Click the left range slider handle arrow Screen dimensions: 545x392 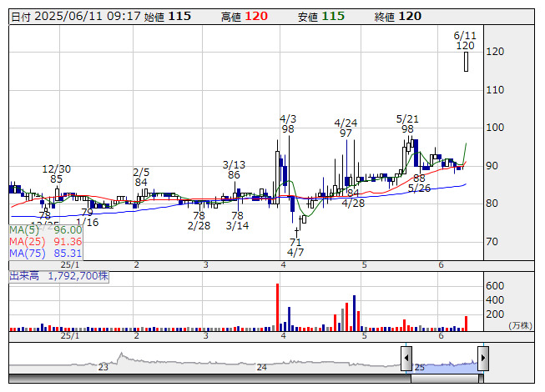pyautogui.click(x=406, y=358)
